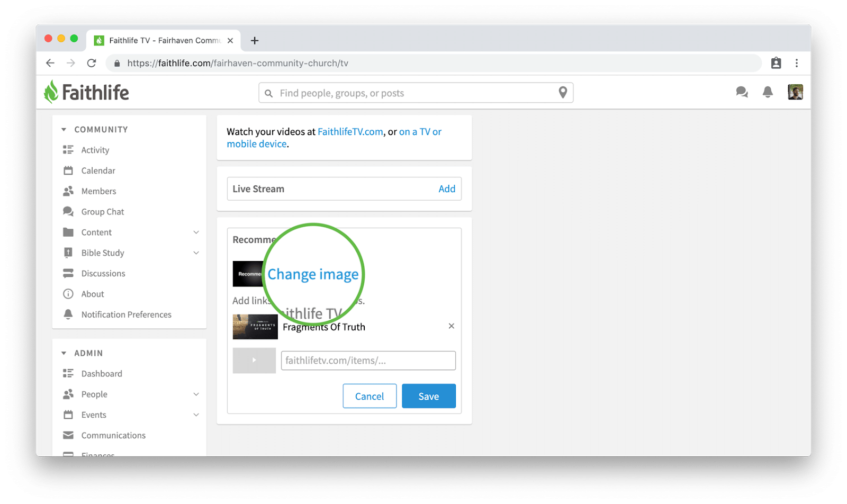Image resolution: width=847 pixels, height=504 pixels.
Task: Open Activity in sidebar
Action: click(x=95, y=150)
